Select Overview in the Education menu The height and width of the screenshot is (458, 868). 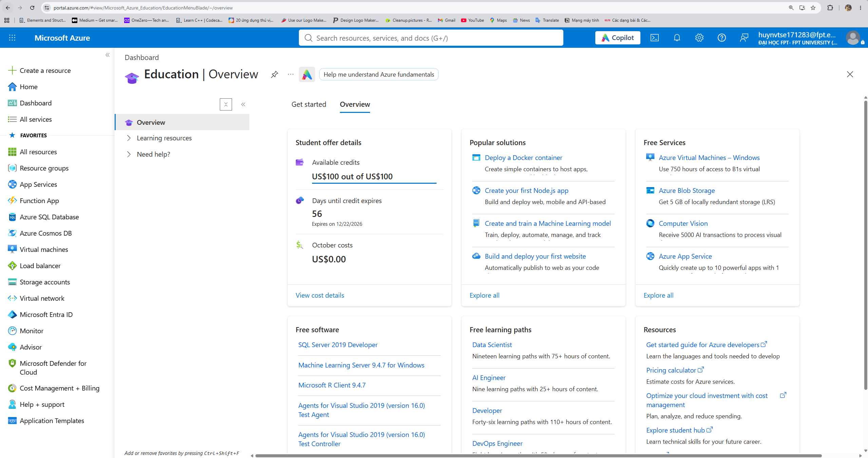[182, 122]
